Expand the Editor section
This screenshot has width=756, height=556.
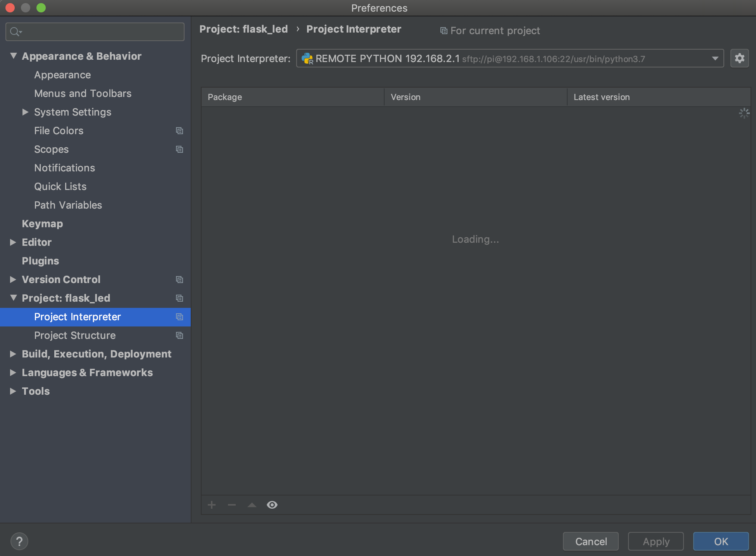tap(13, 242)
